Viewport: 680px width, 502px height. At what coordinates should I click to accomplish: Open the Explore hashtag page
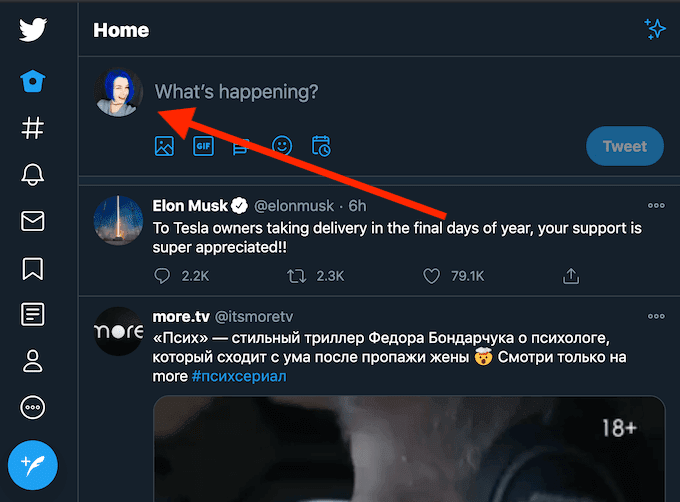coord(33,128)
